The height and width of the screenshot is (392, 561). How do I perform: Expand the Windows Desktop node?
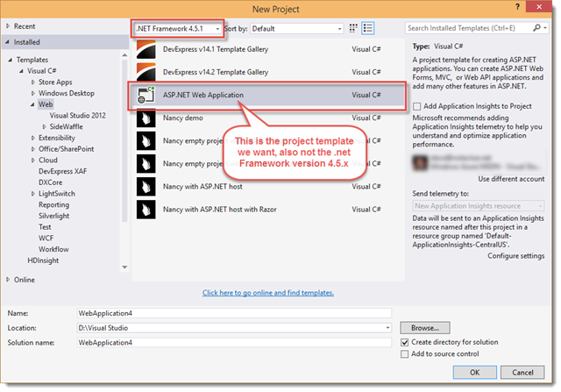[33, 94]
